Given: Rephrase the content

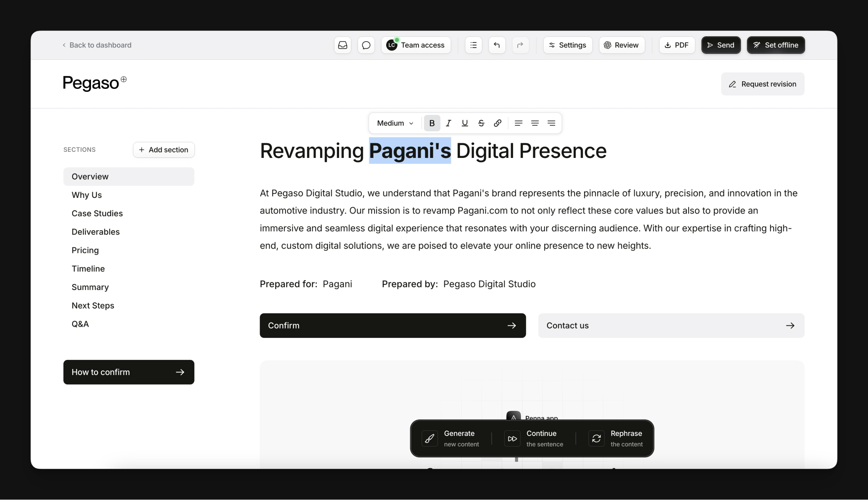Looking at the screenshot, I should pos(616,439).
